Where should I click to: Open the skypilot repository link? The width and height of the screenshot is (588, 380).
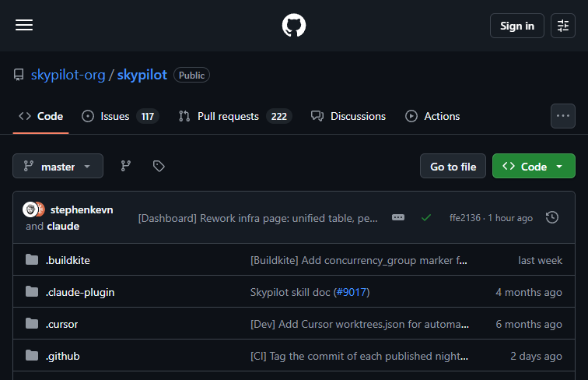[142, 75]
